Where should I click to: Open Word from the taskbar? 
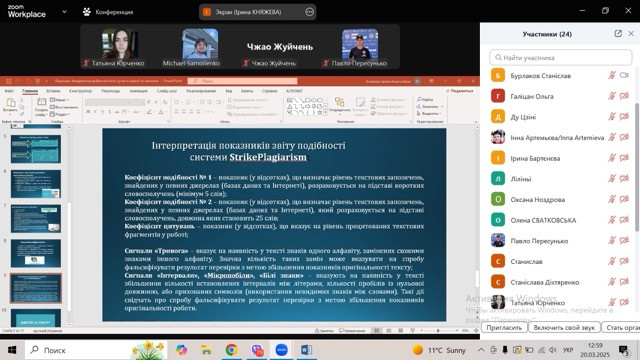306,350
